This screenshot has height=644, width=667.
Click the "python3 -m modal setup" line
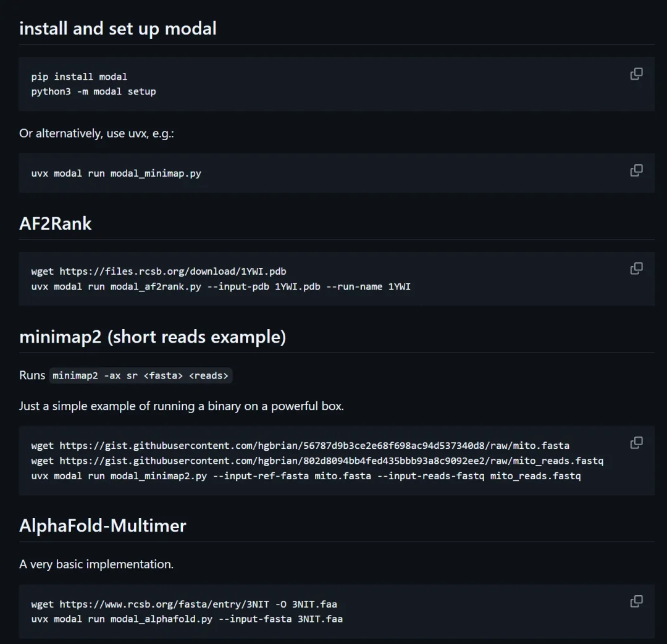tap(93, 91)
